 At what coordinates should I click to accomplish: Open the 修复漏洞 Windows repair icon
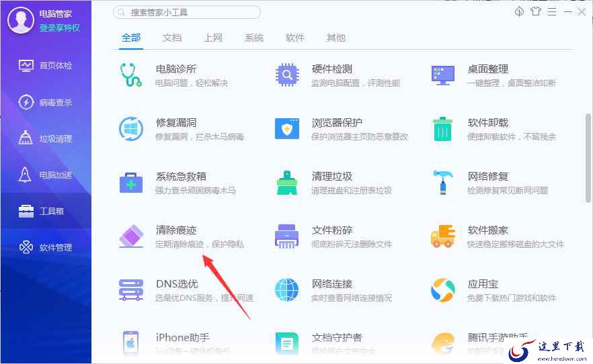[131, 129]
